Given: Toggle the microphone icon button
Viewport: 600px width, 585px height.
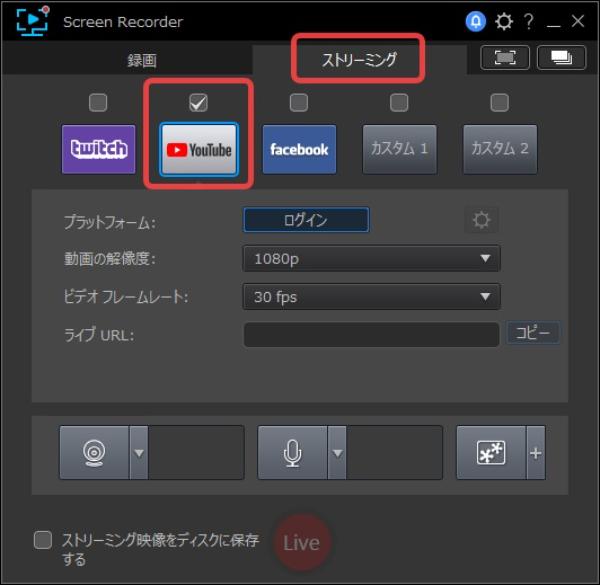Looking at the screenshot, I should pos(292,453).
